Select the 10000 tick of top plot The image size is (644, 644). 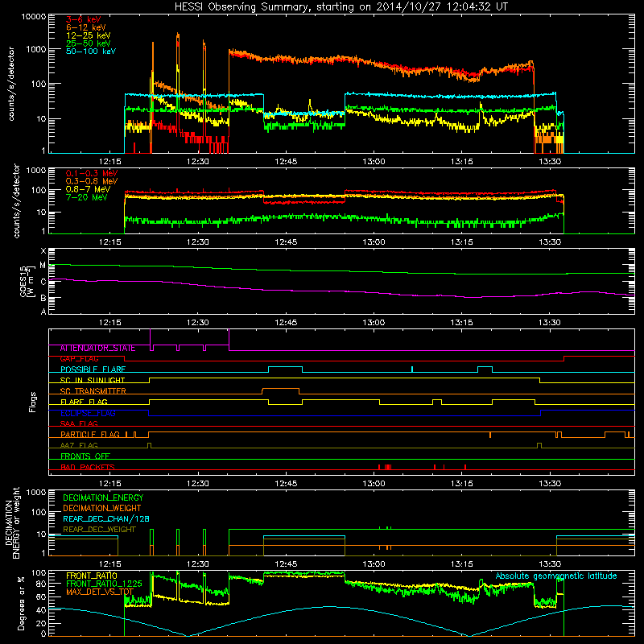[33, 16]
